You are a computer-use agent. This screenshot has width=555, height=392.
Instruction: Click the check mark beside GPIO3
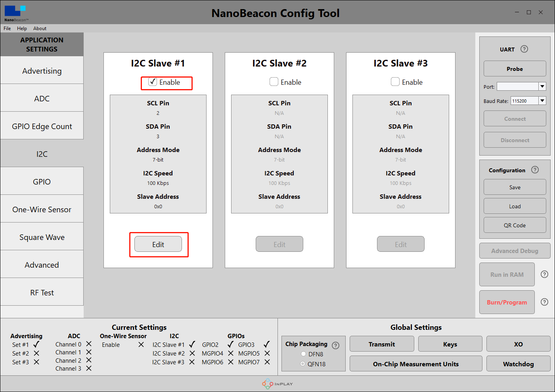click(x=267, y=344)
